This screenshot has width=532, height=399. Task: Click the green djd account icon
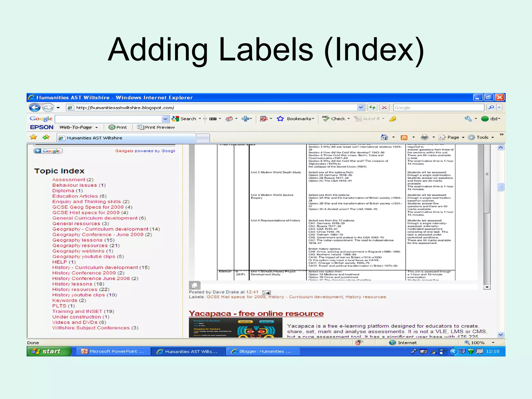click(485, 119)
